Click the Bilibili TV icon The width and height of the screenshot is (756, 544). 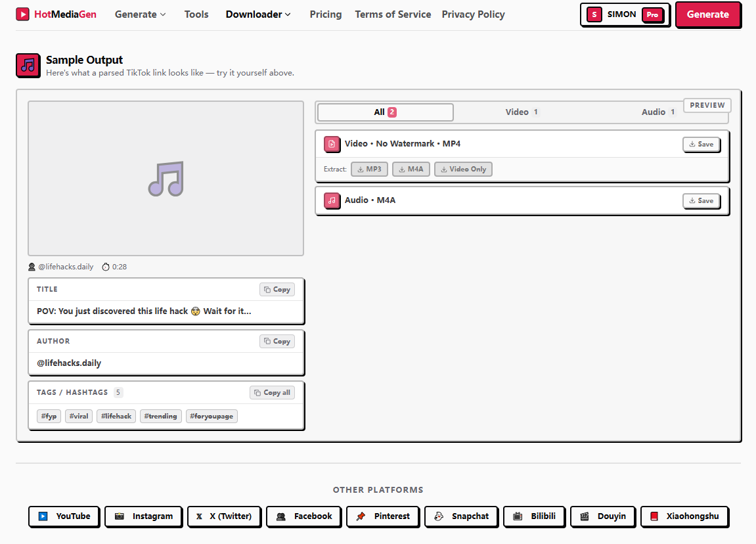coord(518,516)
